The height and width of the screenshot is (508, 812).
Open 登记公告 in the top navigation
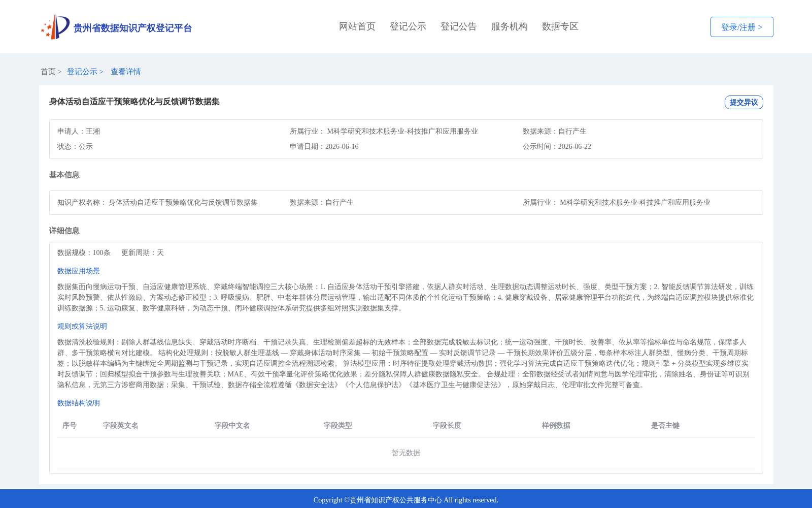[459, 26]
